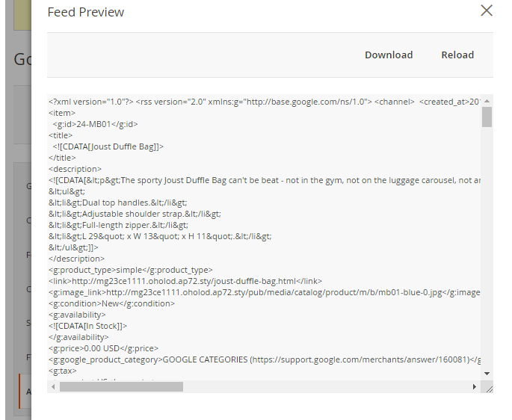Screen dimensions: 512x420
Task: Click the g:image_link URL line
Action: (262, 292)
